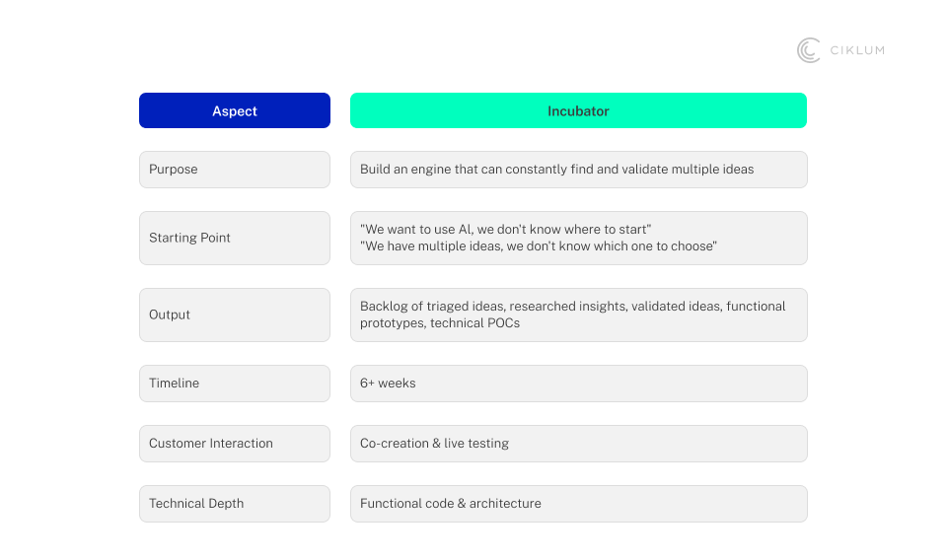
Task: Select the Starting Point row label
Action: (189, 238)
